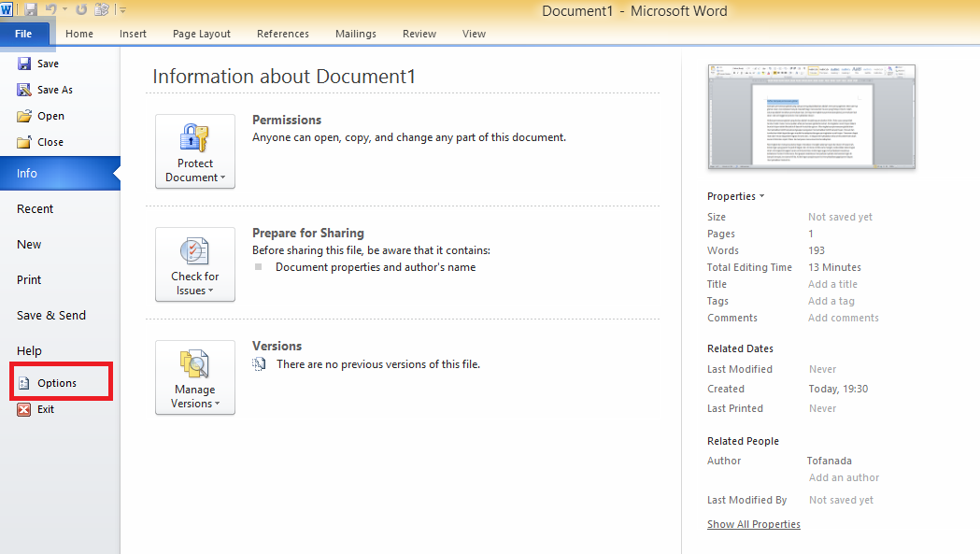The height and width of the screenshot is (554, 980).
Task: Click the Related People heading
Action: click(x=743, y=442)
